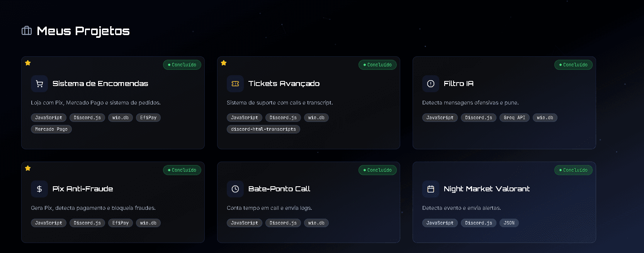
Task: Click the star on Sistema de Encomendas card
Action: point(28,63)
